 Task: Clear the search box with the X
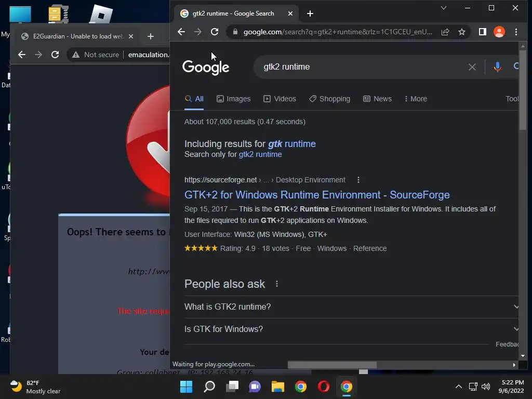472,67
